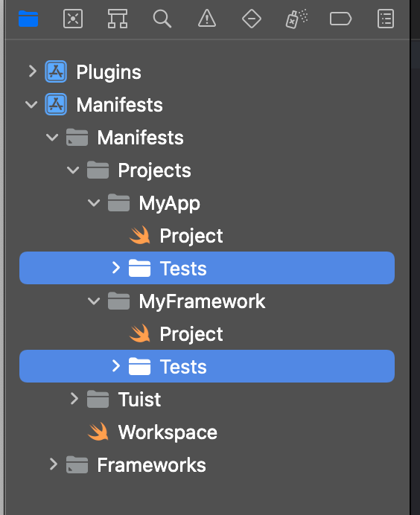The image size is (420, 515).
Task: Open the Report navigator list icon
Action: [x=386, y=19]
